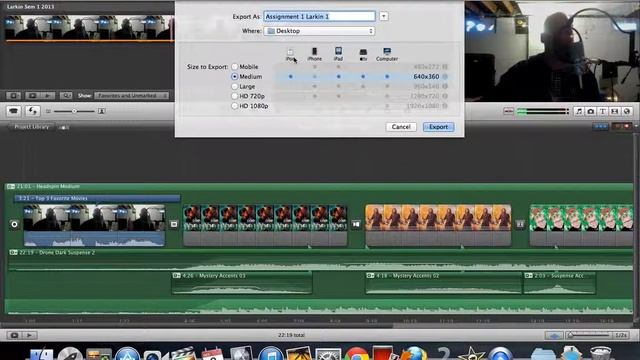This screenshot has height=360, width=640.
Task: Select the iPod device icon in export dialog
Action: pyautogui.click(x=290, y=52)
